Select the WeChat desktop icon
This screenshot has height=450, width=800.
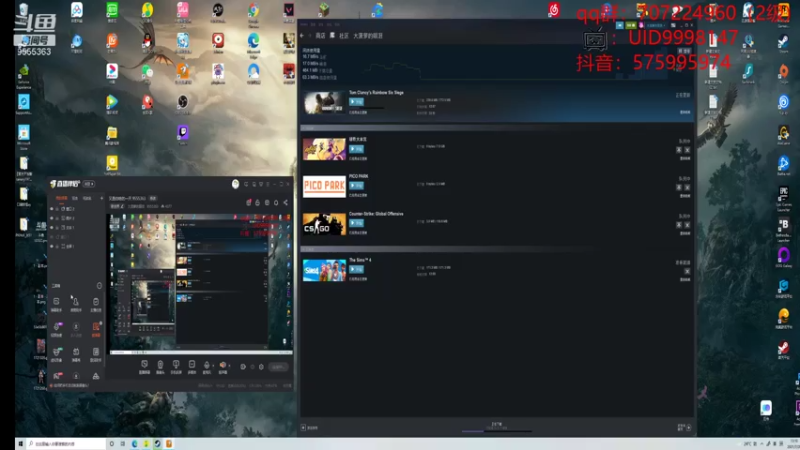click(x=147, y=73)
